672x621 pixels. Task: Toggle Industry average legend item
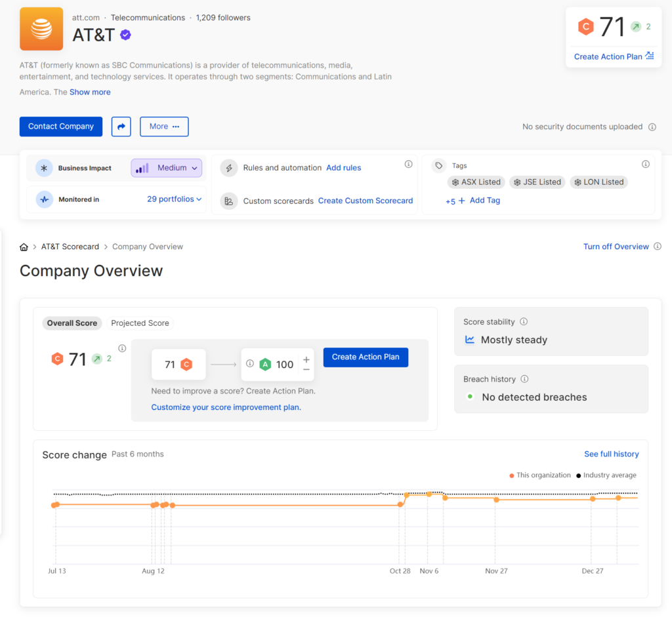[x=606, y=475]
